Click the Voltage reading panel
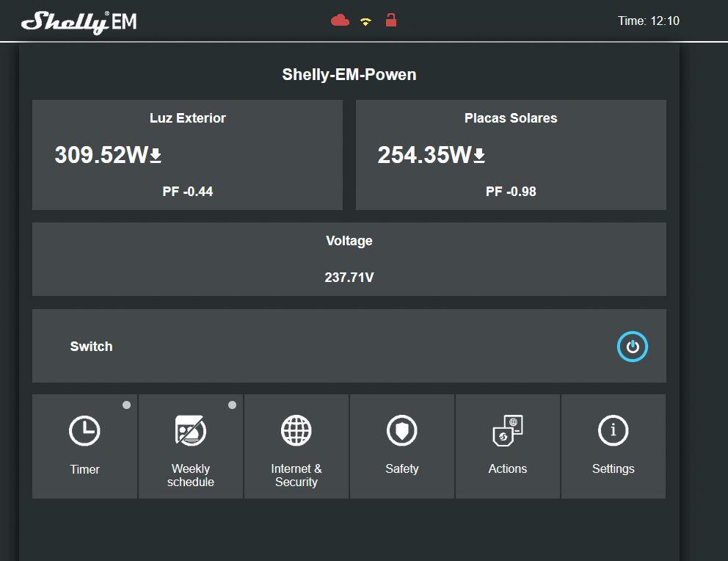 point(349,260)
